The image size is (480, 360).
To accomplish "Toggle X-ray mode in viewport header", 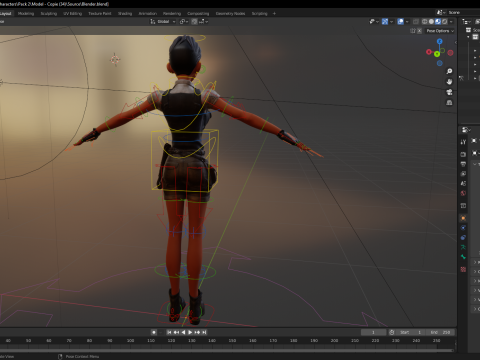I will pyautogui.click(x=416, y=22).
